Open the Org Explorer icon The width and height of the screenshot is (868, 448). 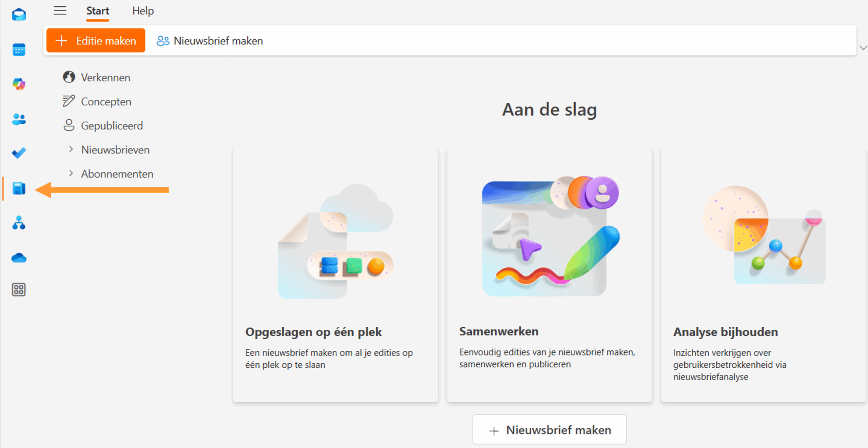[x=19, y=223]
